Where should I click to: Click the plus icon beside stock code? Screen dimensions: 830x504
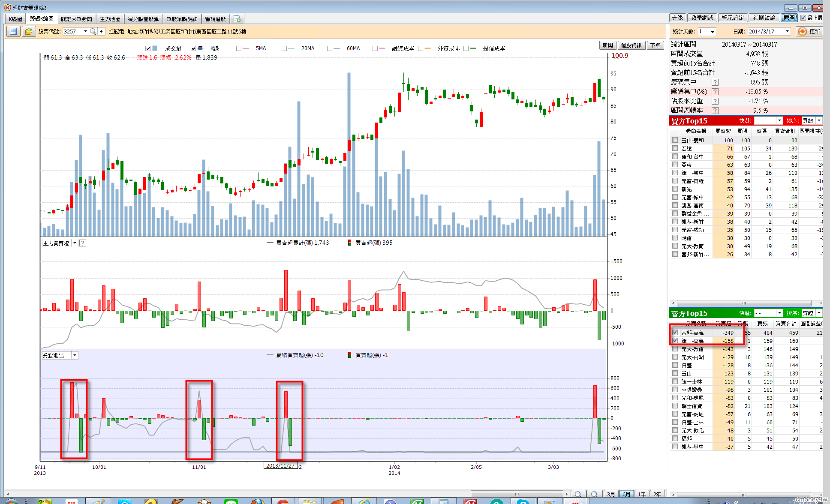(101, 31)
